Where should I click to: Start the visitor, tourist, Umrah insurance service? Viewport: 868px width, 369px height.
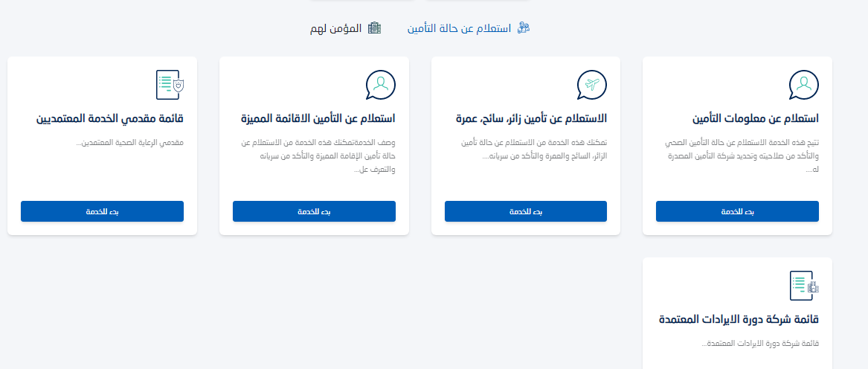[x=526, y=211]
